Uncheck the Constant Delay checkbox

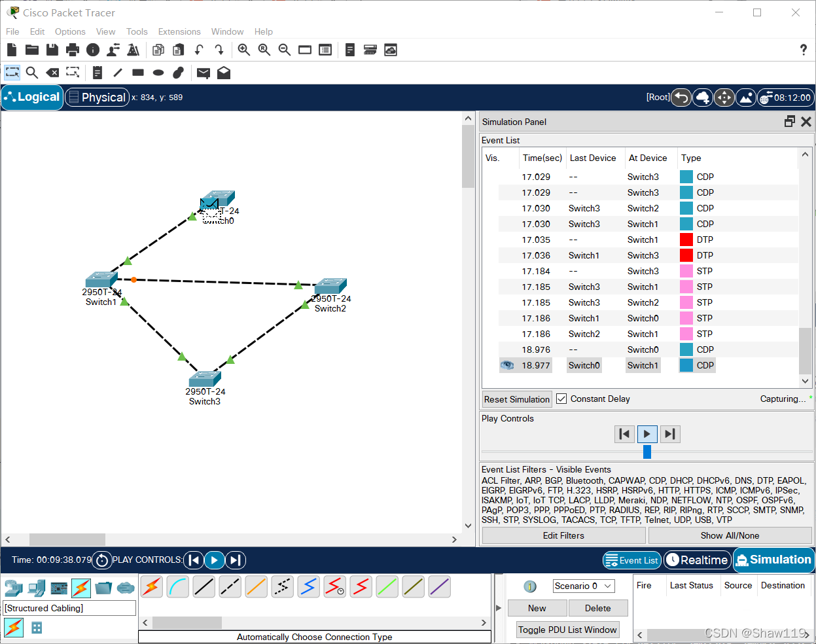pos(561,399)
